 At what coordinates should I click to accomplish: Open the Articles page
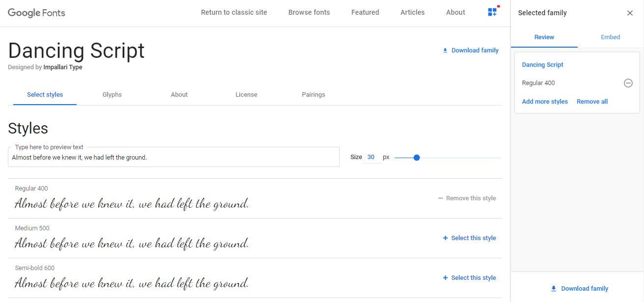[412, 12]
